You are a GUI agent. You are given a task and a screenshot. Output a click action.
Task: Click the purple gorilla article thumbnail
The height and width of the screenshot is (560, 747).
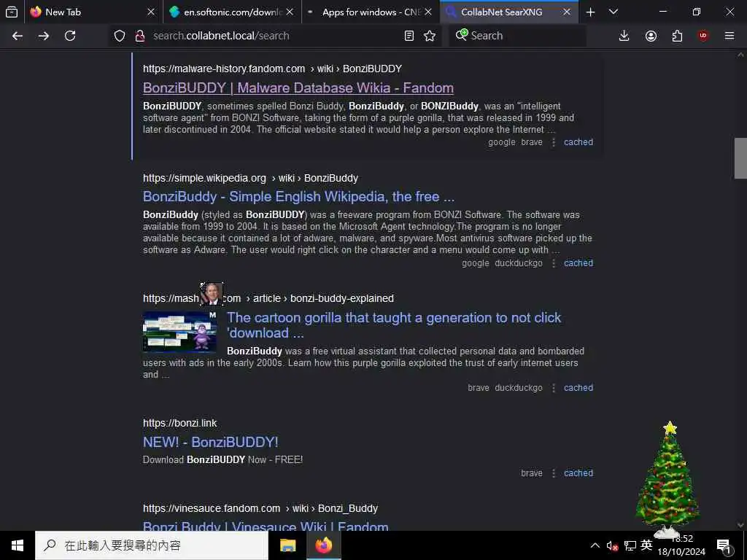180,332
